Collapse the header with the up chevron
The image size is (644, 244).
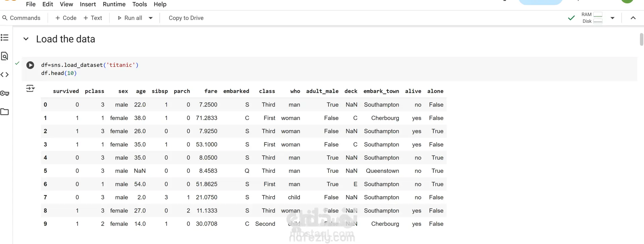(x=633, y=18)
